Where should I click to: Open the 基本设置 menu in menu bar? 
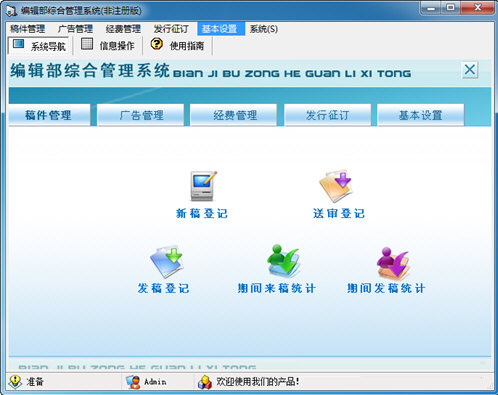click(x=219, y=29)
